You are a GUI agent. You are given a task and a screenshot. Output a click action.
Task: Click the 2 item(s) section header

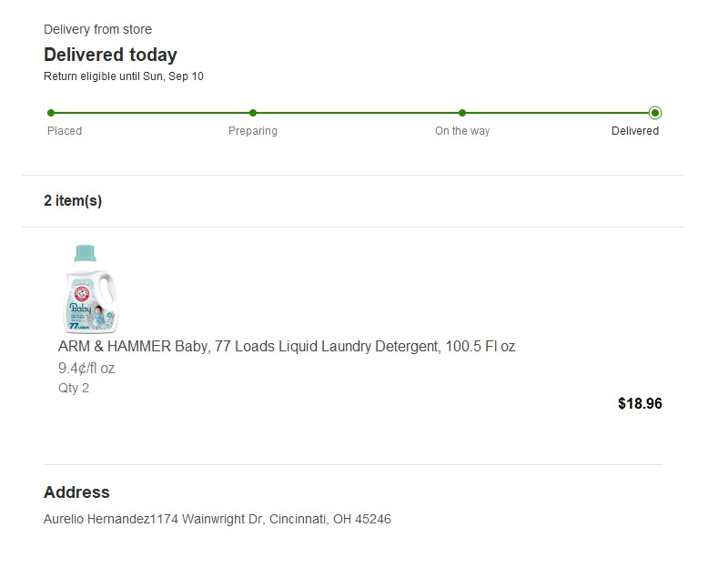(x=73, y=200)
